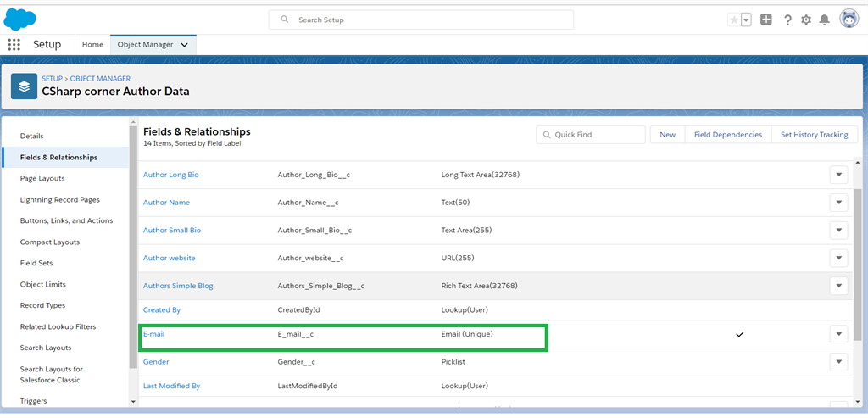Image resolution: width=868 pixels, height=418 pixels.
Task: Open Field Sets sidebar item
Action: point(36,263)
